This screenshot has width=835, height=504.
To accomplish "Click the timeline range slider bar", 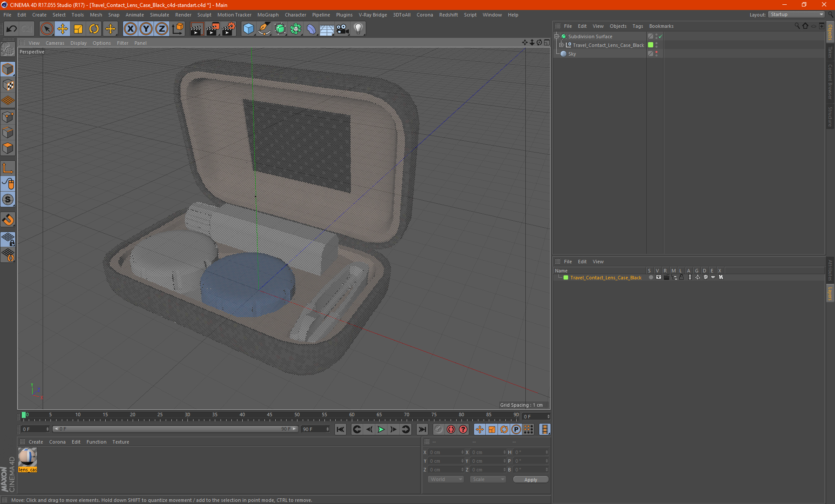I will click(x=175, y=429).
